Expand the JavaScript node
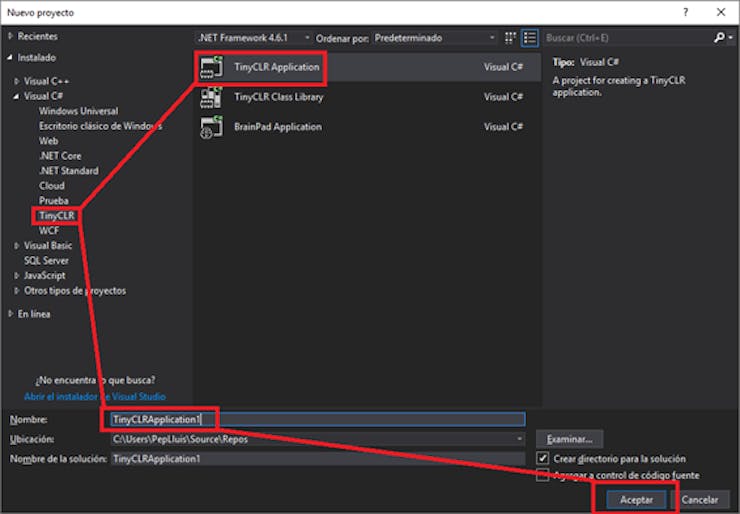Viewport: 740px width, 514px height. tap(17, 276)
